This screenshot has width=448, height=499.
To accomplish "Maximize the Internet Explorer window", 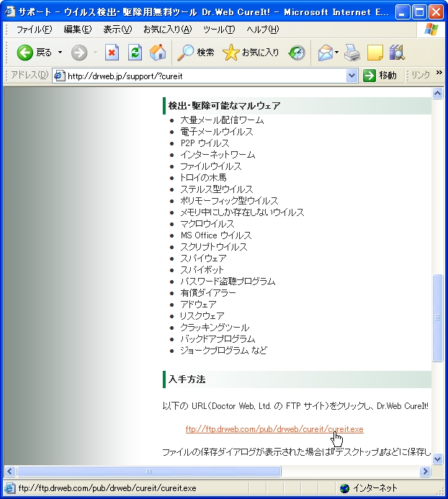I will coord(419,12).
